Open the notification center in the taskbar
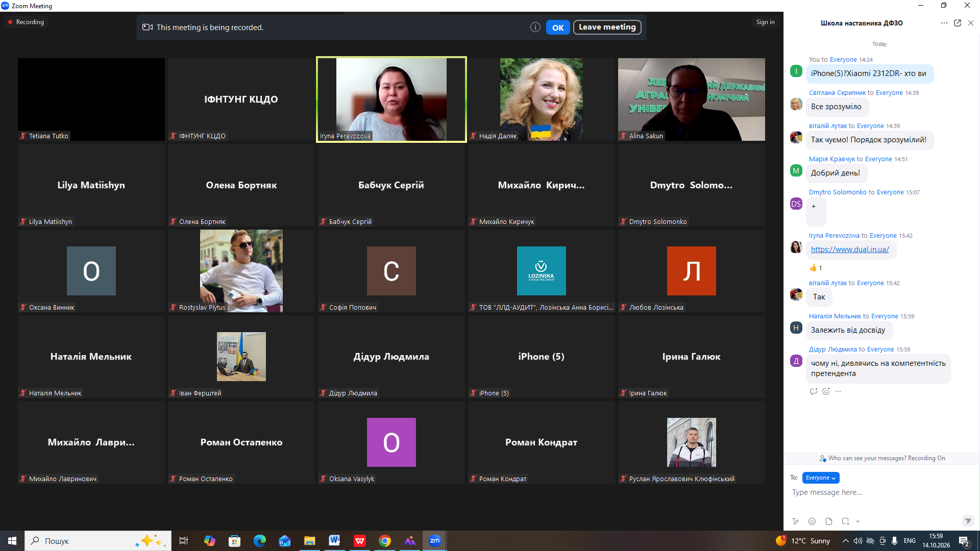Image resolution: width=980 pixels, height=551 pixels. [x=964, y=541]
